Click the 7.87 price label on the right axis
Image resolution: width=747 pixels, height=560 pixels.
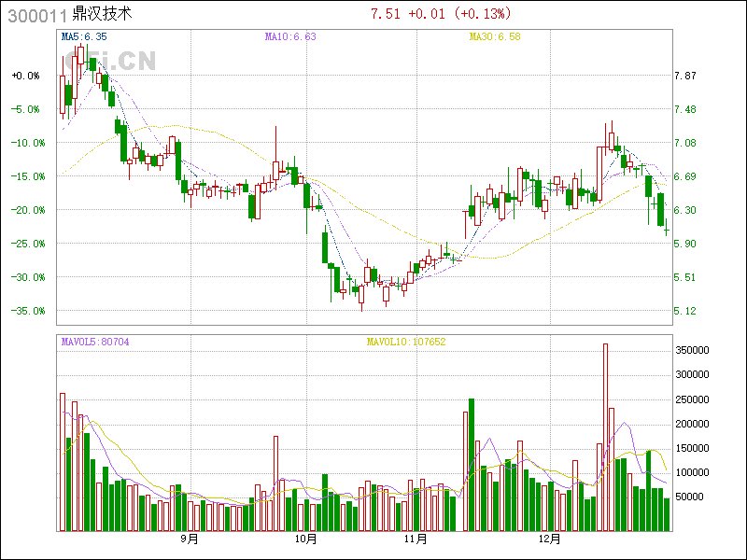tap(686, 76)
